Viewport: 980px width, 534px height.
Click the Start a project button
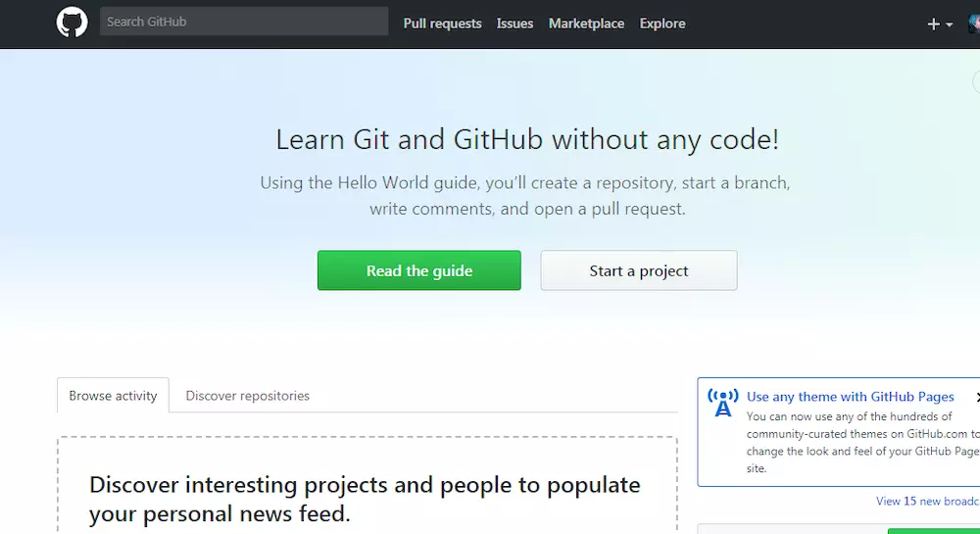tap(639, 270)
